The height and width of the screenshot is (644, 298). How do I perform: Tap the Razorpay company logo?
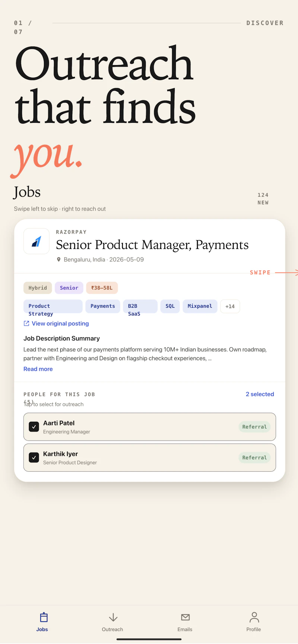[37, 241]
